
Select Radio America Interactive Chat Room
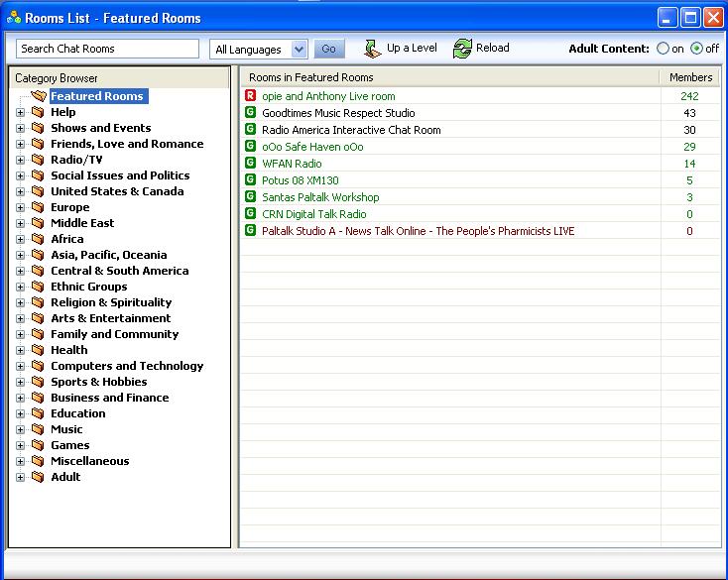[x=481, y=130]
